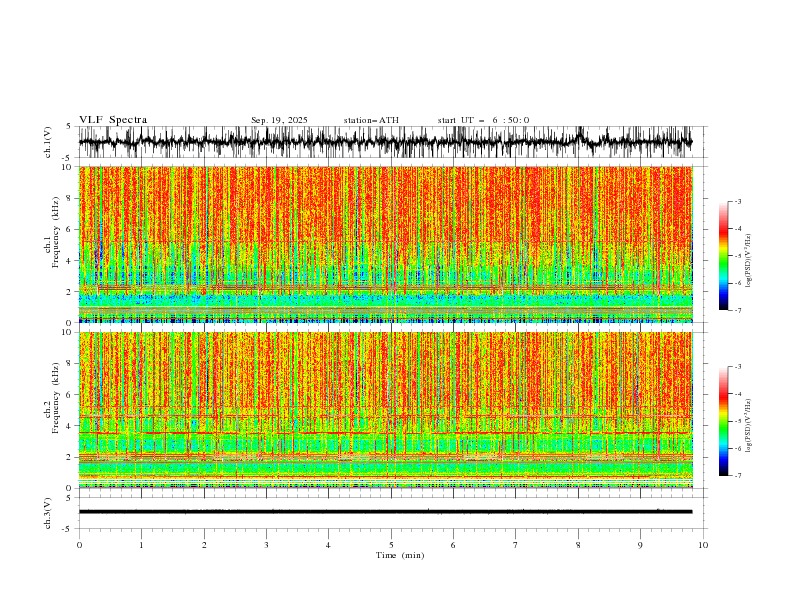Image resolution: width=792 pixels, height=612 pixels.
Task: Click the ch.3 flat voltage trace
Action: click(385, 512)
